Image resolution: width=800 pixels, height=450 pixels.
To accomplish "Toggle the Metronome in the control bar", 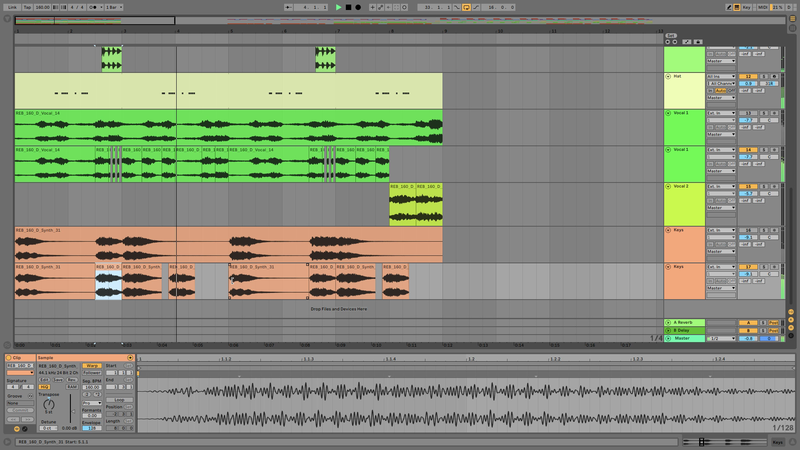I will pyautogui.click(x=93, y=7).
